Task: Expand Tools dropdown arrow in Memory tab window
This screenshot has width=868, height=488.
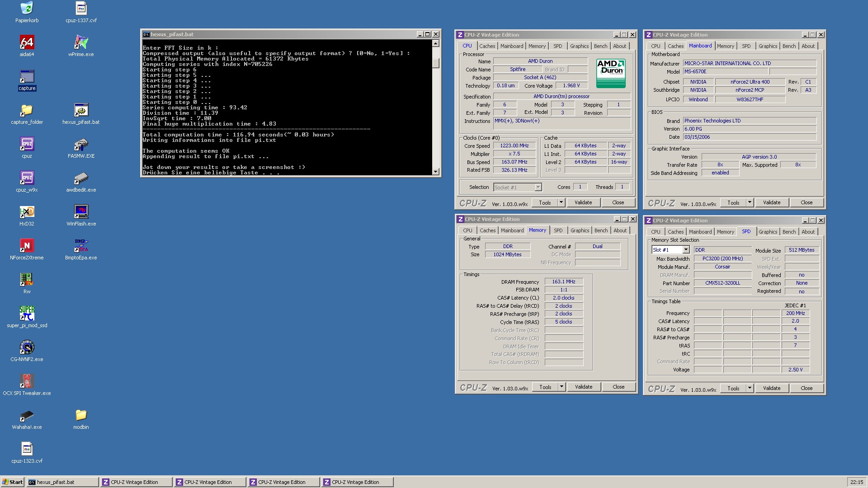Action: point(561,387)
